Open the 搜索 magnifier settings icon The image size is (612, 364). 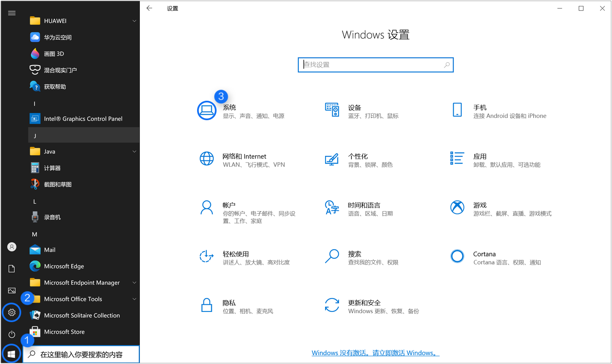click(x=332, y=256)
